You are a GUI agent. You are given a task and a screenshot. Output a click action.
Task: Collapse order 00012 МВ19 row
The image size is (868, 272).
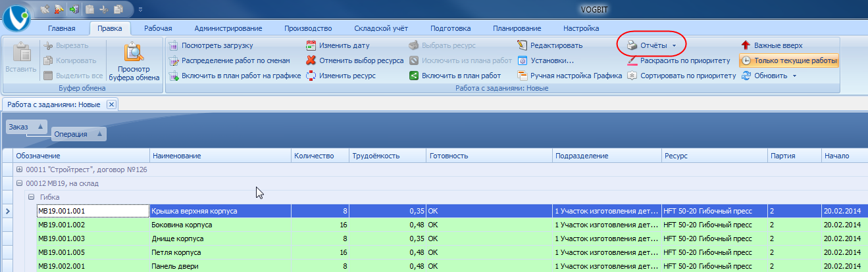20,183
